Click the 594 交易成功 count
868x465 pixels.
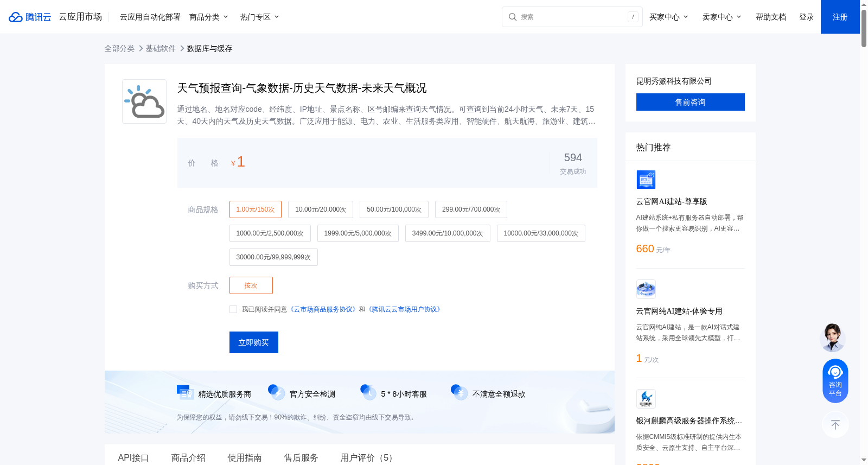tap(573, 163)
